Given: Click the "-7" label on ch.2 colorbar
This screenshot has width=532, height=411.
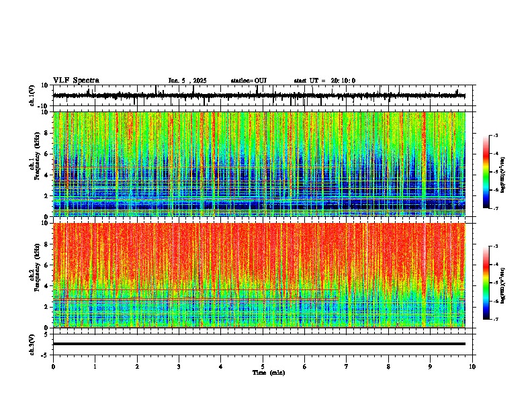Looking at the screenshot, I should point(495,319).
